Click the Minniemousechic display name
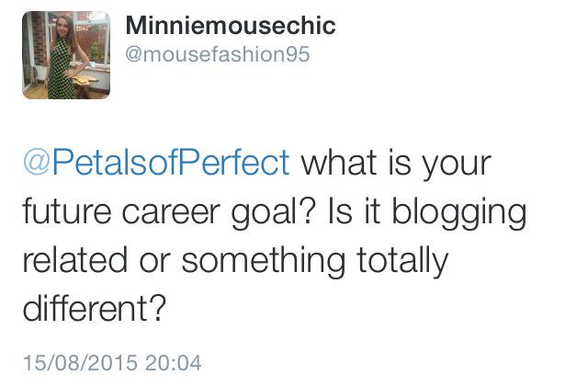Viewport: 588px width, 386px height. click(x=229, y=26)
